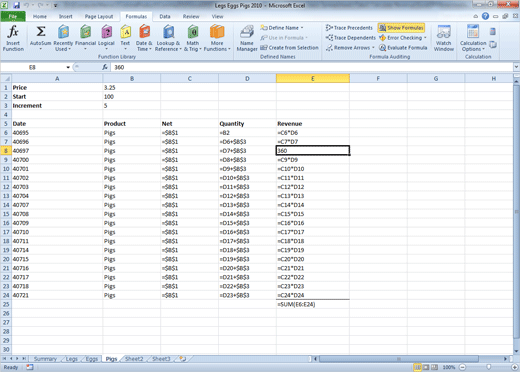Adjust the zoom slider handle

(489, 367)
